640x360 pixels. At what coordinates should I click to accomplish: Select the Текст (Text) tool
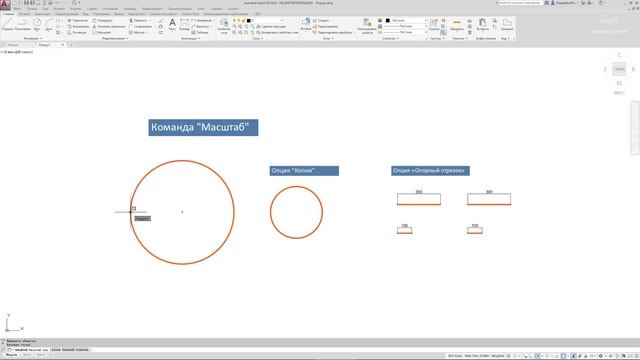coord(172,24)
